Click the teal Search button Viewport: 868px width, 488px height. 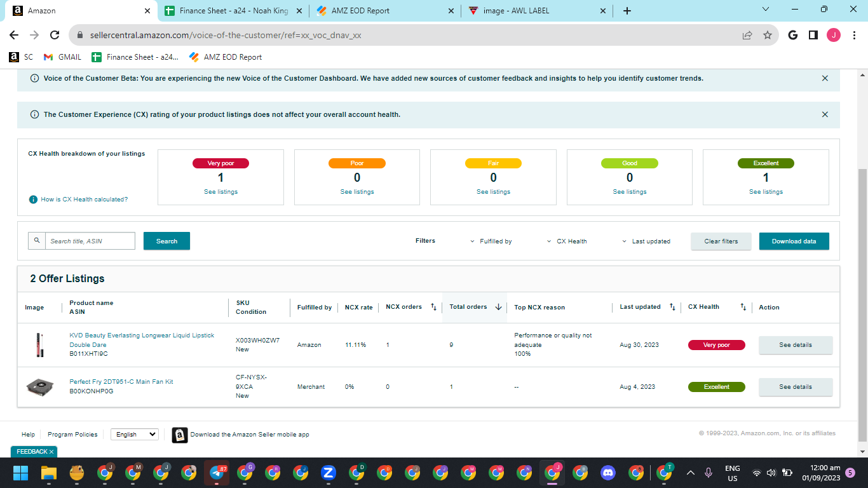click(166, 241)
